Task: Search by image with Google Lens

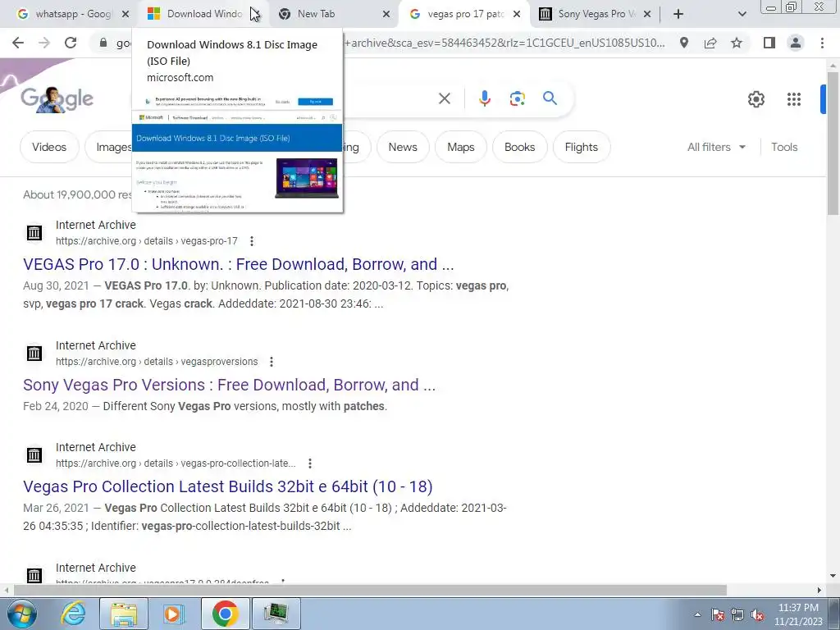Action: pos(517,98)
